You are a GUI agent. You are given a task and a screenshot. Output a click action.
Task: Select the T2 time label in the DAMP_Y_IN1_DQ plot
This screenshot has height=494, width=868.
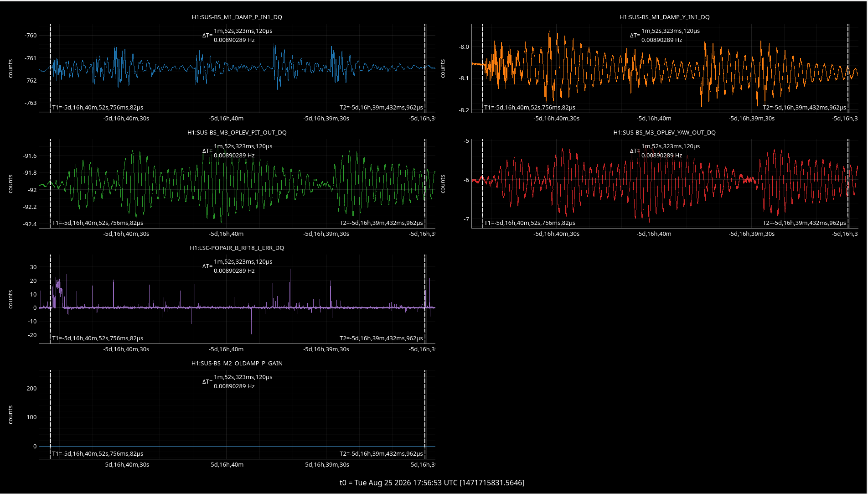click(x=804, y=108)
